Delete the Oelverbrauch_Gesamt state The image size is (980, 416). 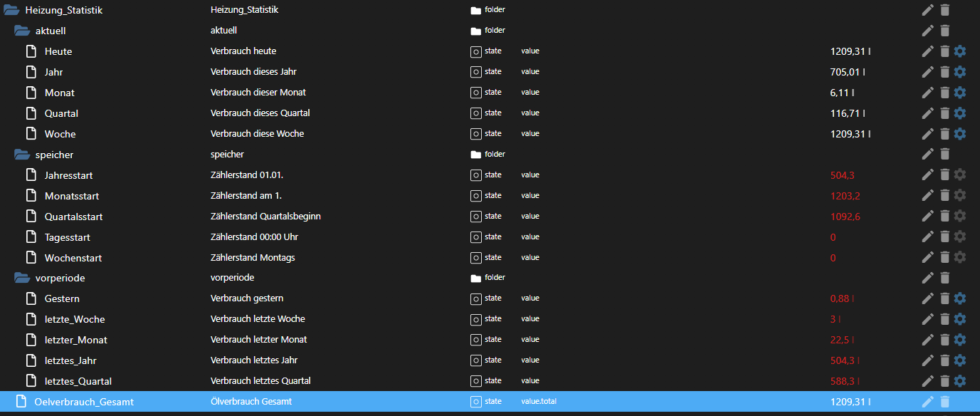coord(944,402)
